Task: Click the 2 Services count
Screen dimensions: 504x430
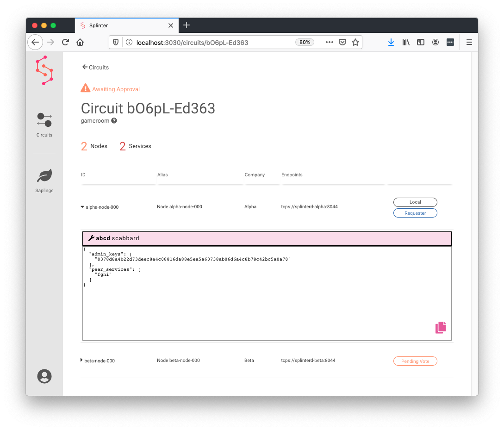Action: tap(135, 146)
